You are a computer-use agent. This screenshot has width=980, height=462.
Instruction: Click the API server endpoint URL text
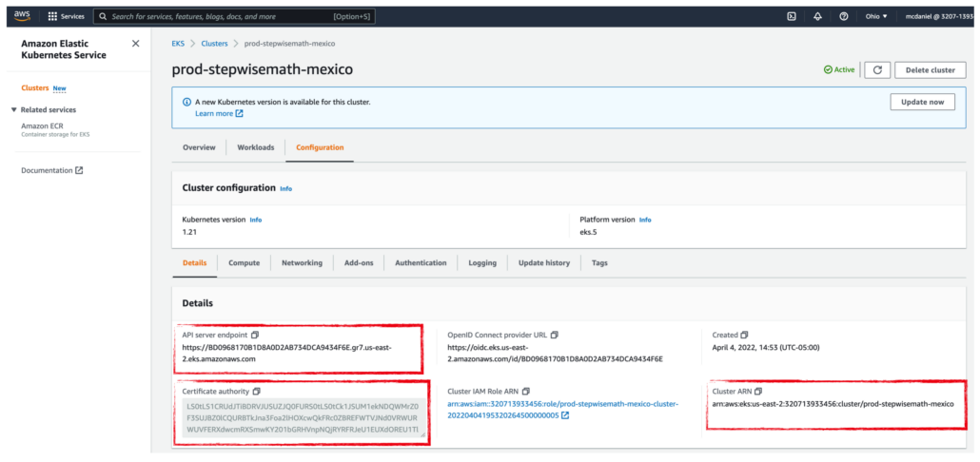tap(287, 354)
